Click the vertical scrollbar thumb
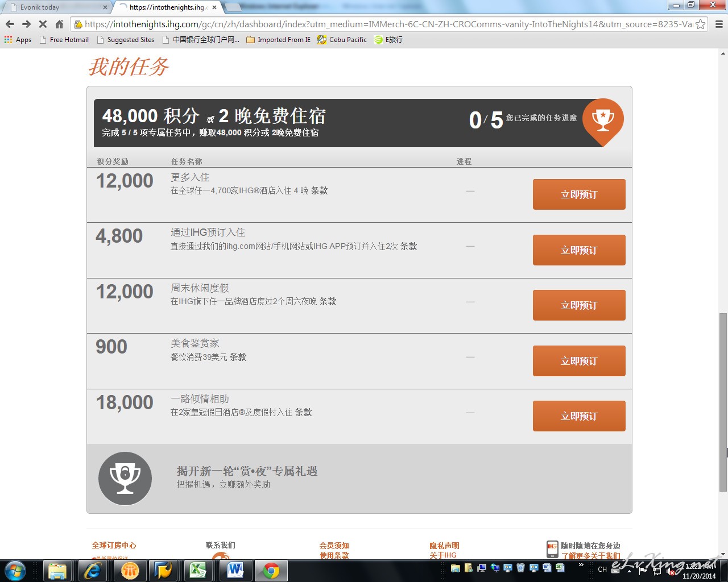Image resolution: width=728 pixels, height=582 pixels. (723, 402)
